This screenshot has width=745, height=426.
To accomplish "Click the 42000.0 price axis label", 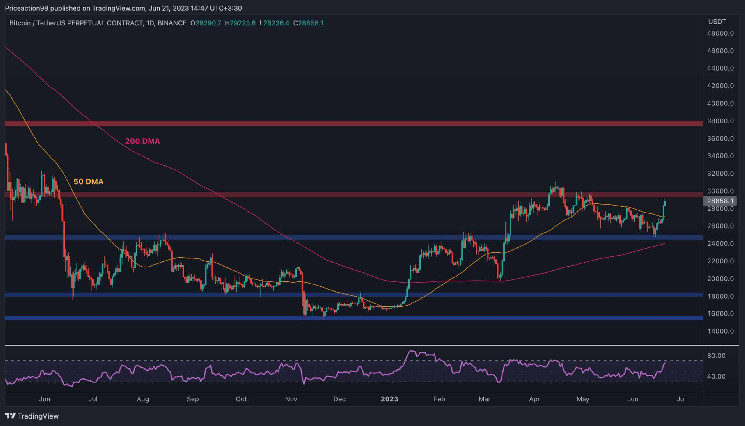I will [x=720, y=85].
